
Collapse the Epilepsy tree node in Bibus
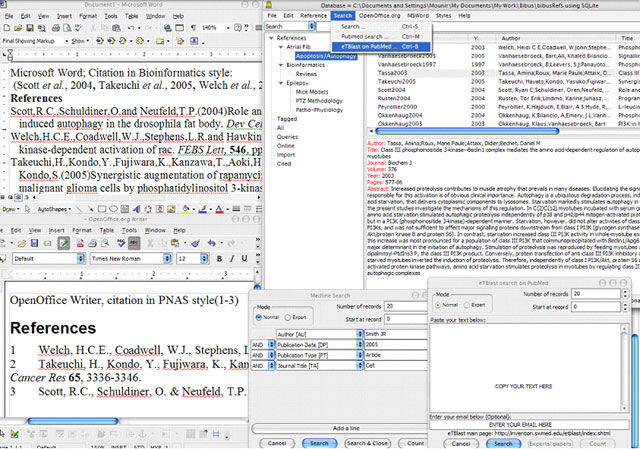tap(281, 83)
